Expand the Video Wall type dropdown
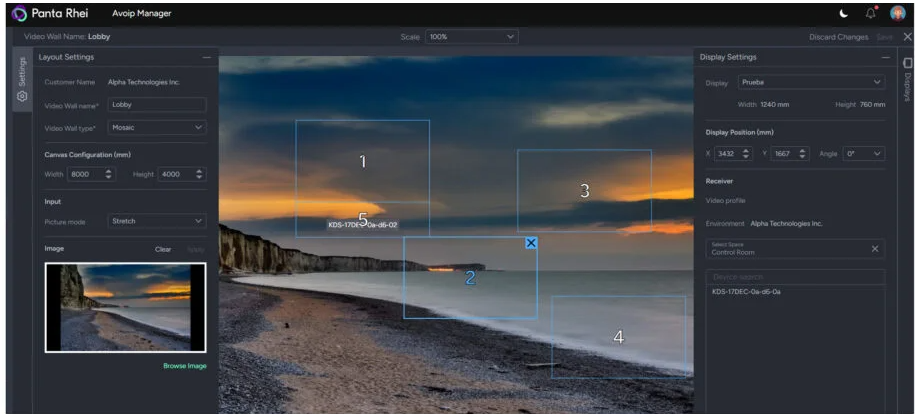This screenshot has width=915, height=414. (156, 128)
